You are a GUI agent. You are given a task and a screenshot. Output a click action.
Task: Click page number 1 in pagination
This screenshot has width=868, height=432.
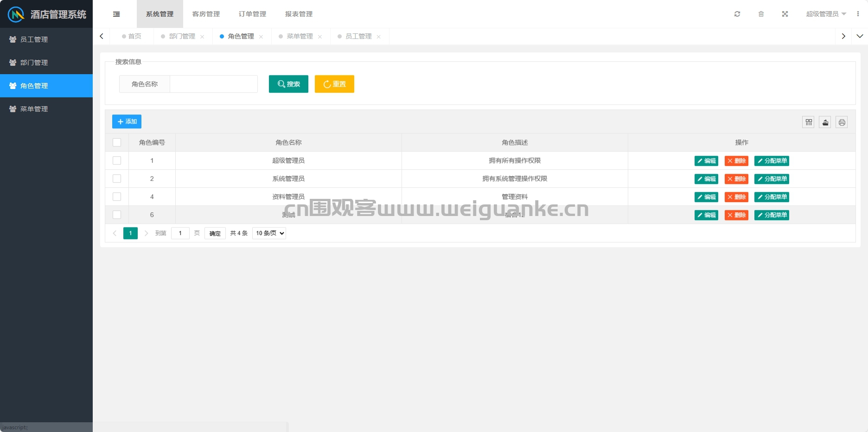click(x=130, y=233)
